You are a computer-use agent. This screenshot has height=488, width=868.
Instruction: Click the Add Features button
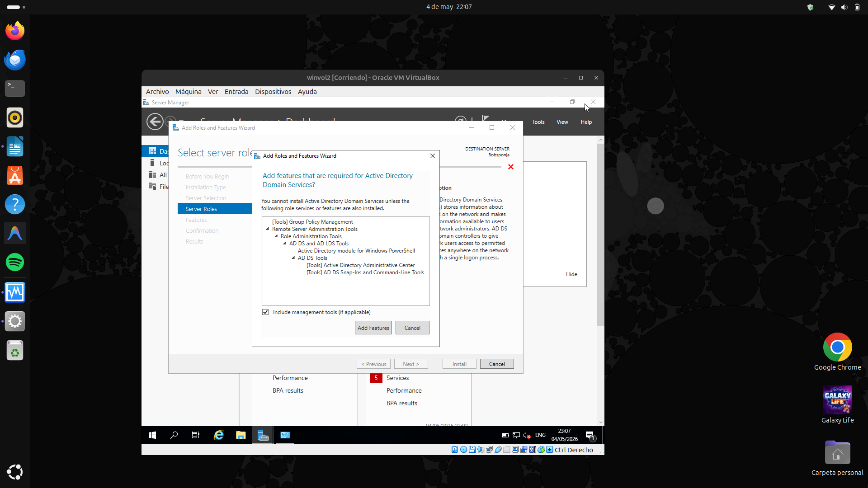(373, 328)
